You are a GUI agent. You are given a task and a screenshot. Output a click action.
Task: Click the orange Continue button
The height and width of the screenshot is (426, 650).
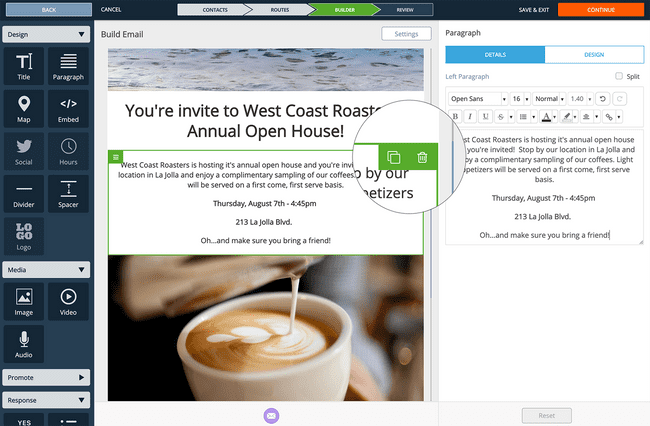(601, 10)
